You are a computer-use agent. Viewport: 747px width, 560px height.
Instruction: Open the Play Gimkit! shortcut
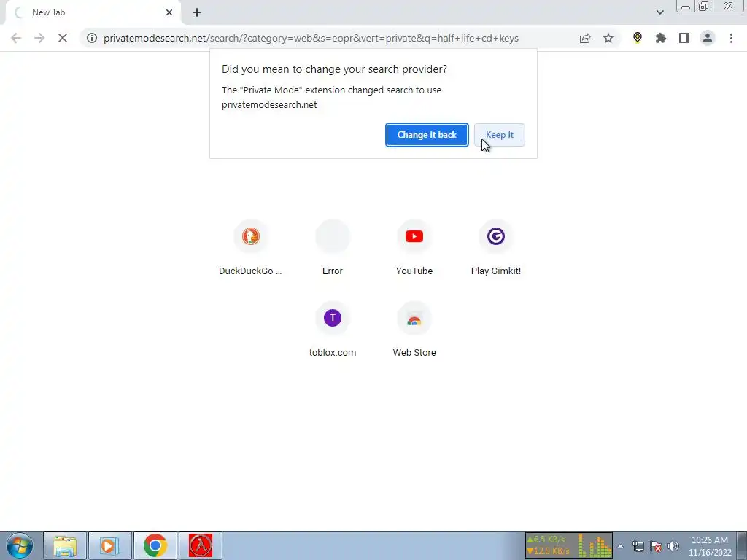tap(496, 248)
